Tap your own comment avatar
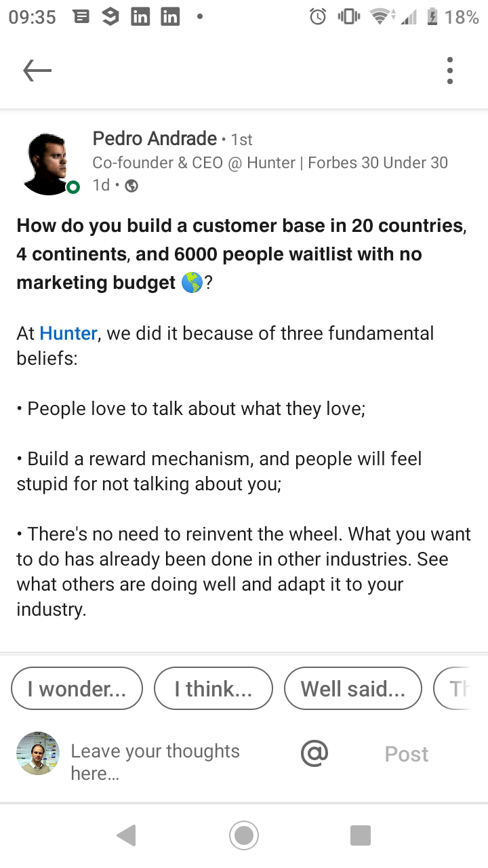Image resolution: width=488 pixels, height=868 pixels. (38, 753)
